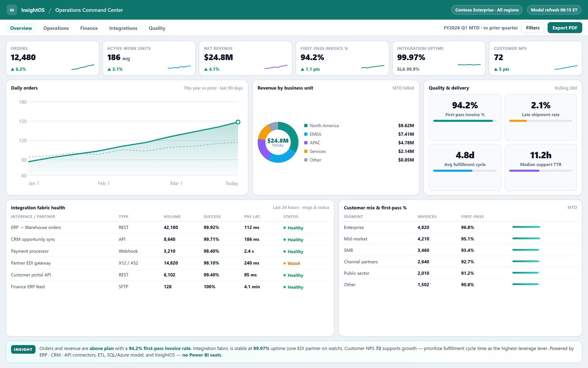This screenshot has height=368, width=588.
Task: Click the Customer NPS sparkline
Action: [x=566, y=67]
